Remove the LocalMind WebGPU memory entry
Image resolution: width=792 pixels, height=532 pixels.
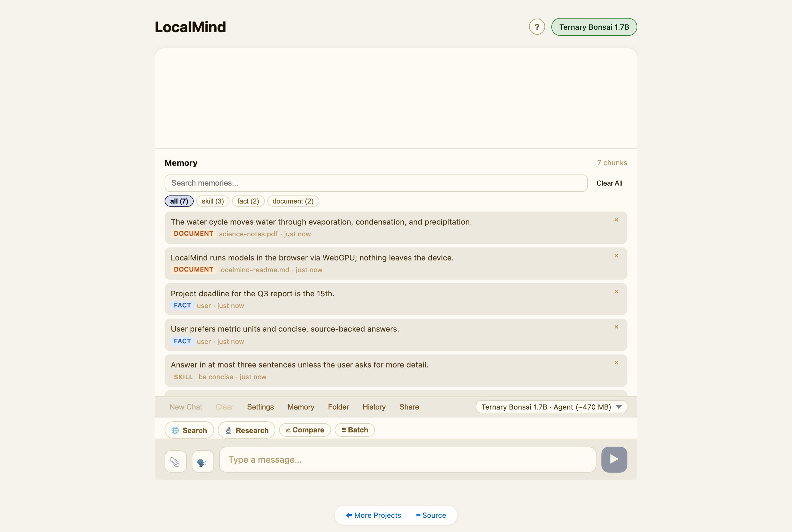coord(616,256)
